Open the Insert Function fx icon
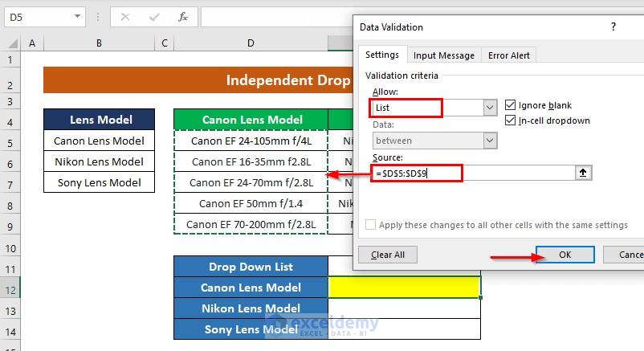 [183, 17]
